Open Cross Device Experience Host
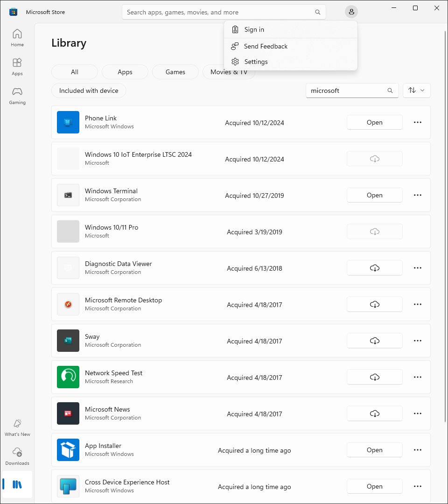 [x=374, y=486]
